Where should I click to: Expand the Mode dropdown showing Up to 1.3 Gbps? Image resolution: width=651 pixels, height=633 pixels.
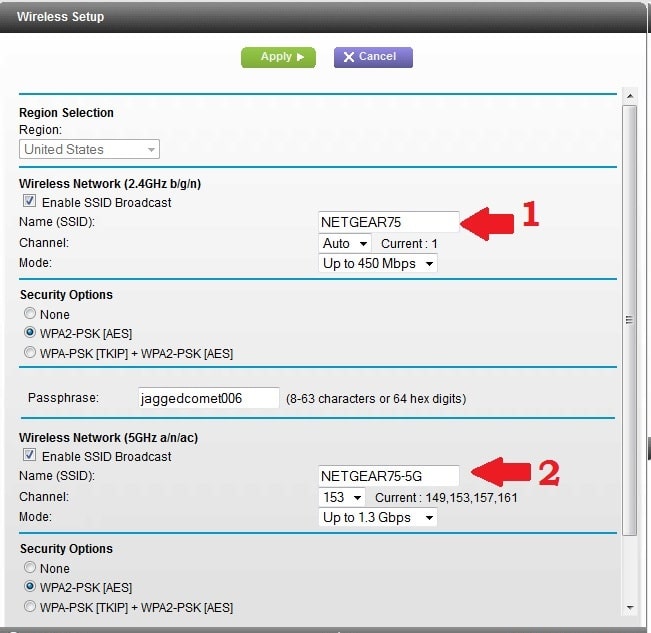[378, 518]
